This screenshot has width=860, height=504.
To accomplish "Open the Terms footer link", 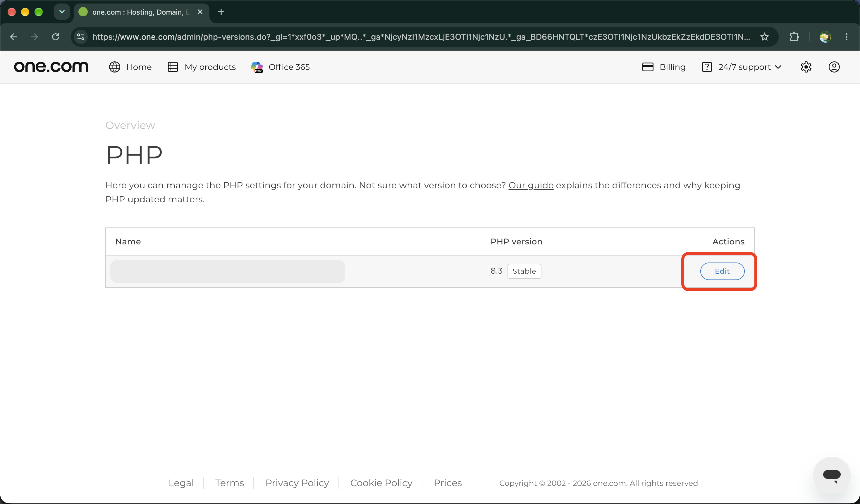I will click(x=230, y=483).
